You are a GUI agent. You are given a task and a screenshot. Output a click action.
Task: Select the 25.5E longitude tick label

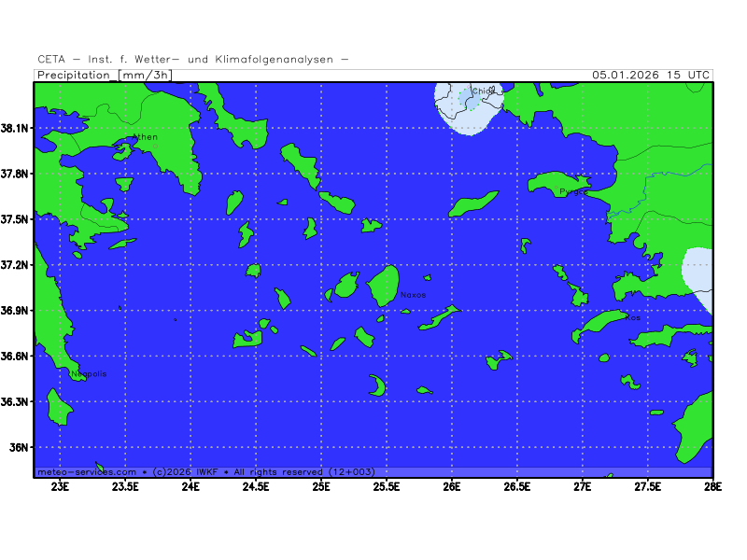387,486
